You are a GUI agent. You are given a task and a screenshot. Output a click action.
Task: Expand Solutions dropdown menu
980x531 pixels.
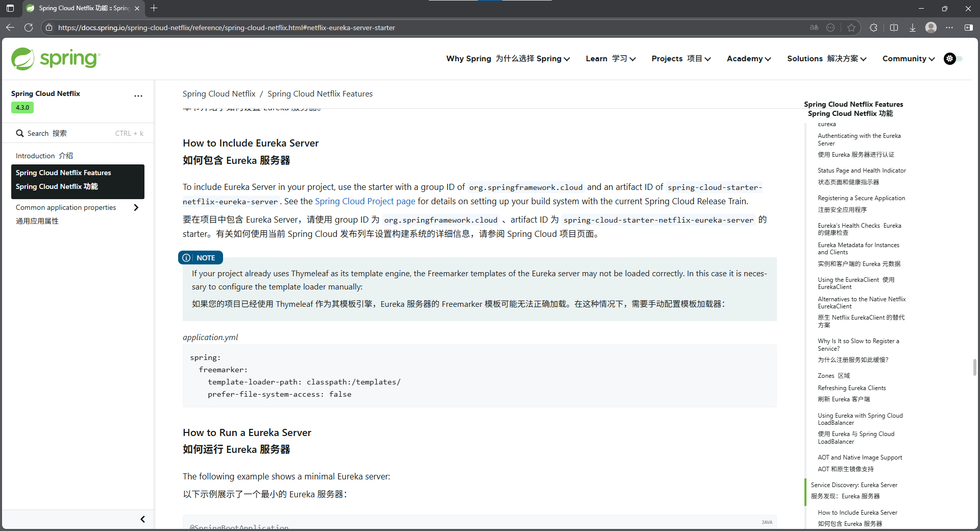pyautogui.click(x=827, y=59)
